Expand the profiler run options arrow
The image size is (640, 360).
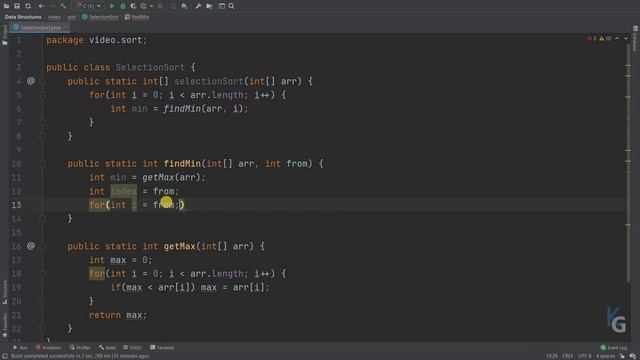click(151, 6)
